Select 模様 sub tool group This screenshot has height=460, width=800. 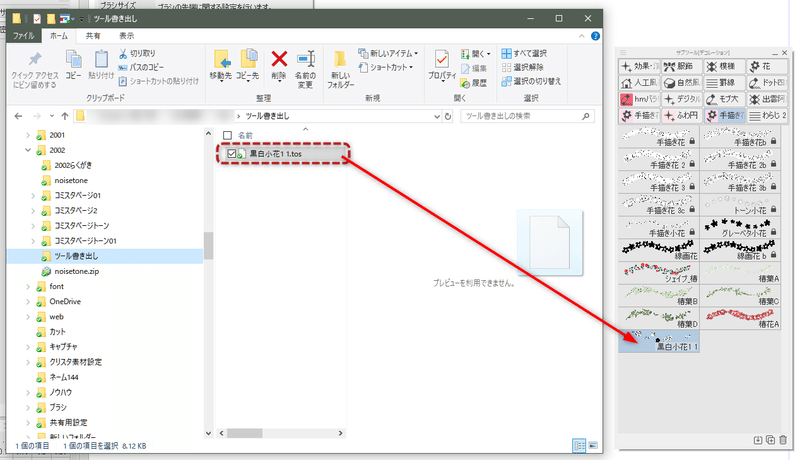[724, 66]
